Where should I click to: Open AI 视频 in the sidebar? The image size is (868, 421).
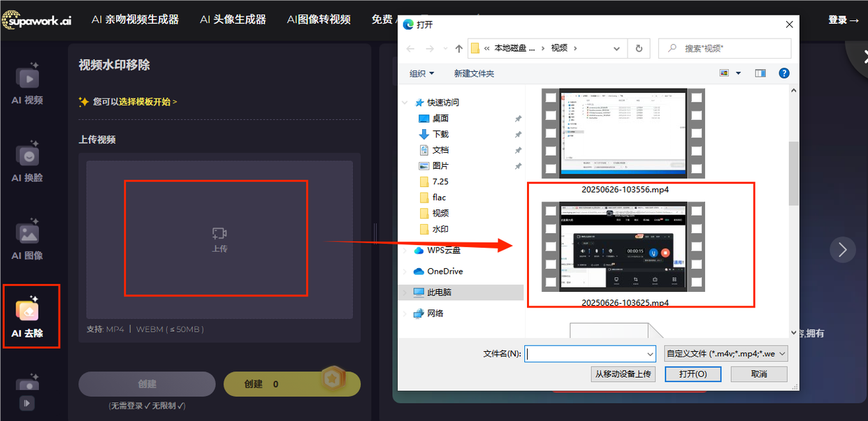[27, 84]
